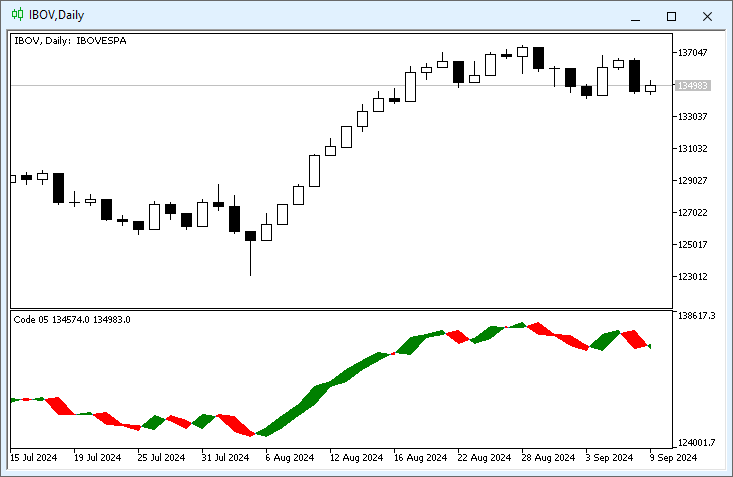733x477 pixels.
Task: Click the lowest candle with long lower wick
Action: point(251,253)
